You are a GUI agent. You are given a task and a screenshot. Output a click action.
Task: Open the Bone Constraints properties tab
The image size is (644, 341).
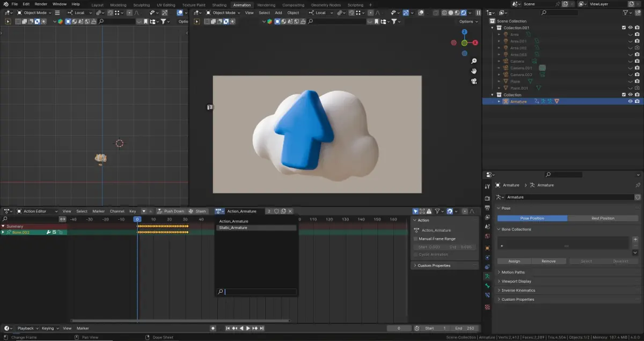click(487, 295)
